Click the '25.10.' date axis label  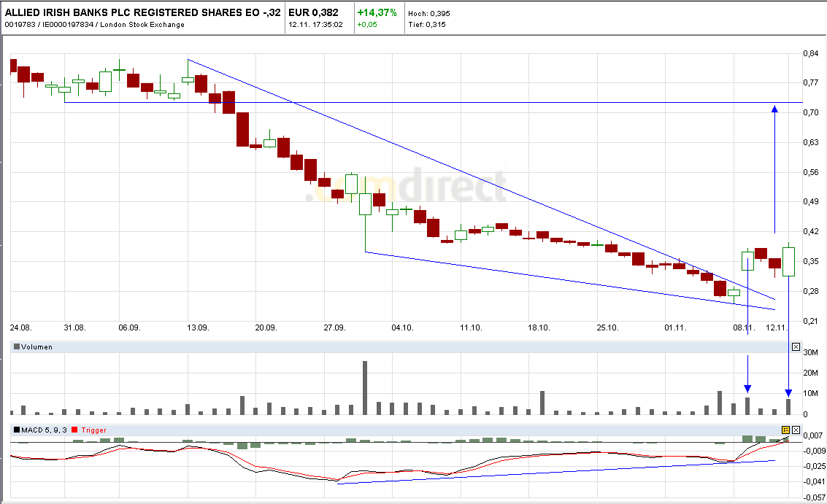pos(607,327)
